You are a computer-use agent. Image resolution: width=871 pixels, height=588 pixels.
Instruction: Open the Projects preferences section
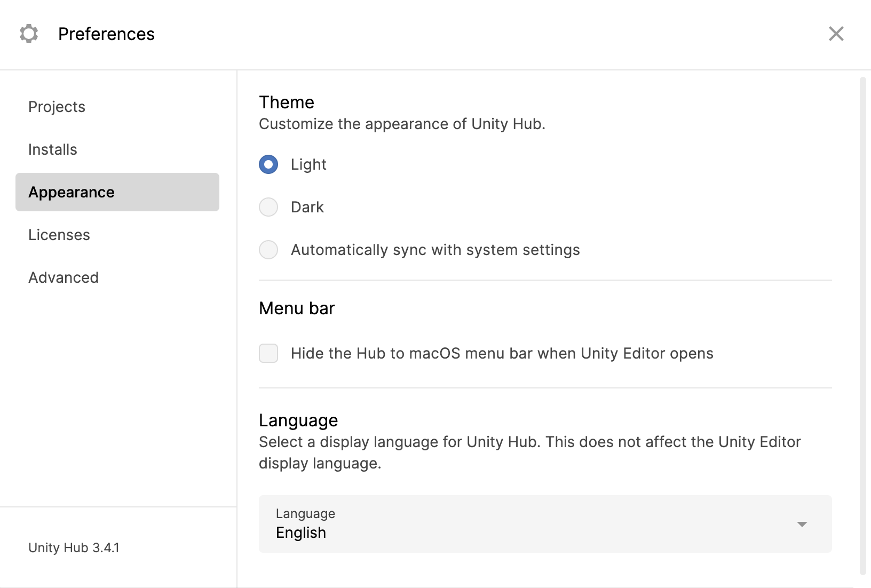click(57, 107)
